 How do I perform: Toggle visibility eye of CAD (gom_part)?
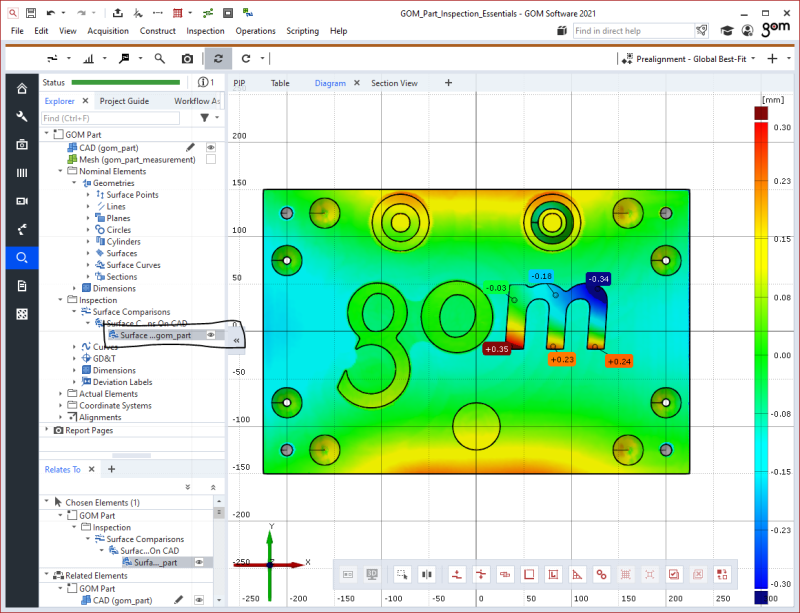(x=210, y=148)
